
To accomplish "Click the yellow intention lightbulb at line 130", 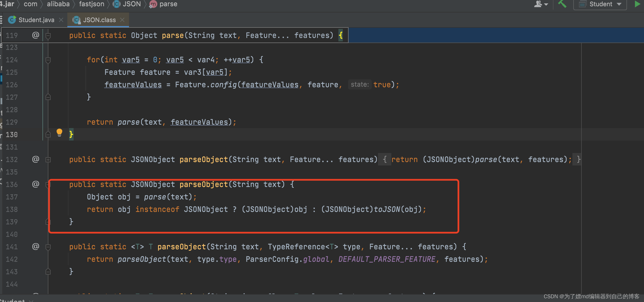I will tap(59, 133).
